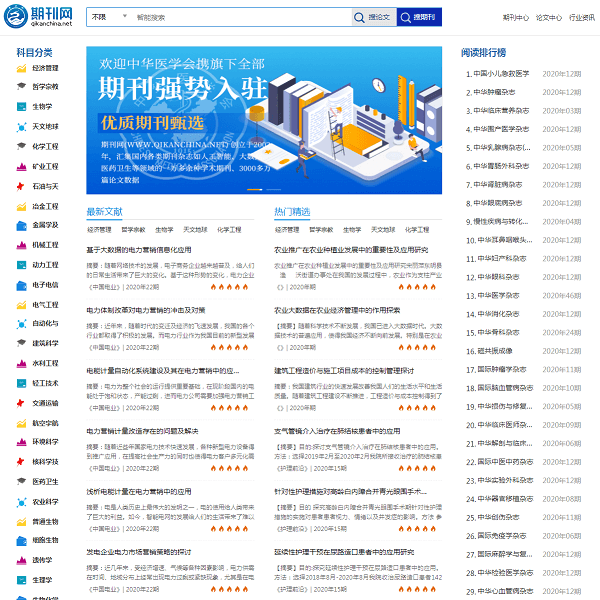The height and width of the screenshot is (600, 600).
Task: Open ranked journal 中华创伤杂志
Action: (499, 517)
